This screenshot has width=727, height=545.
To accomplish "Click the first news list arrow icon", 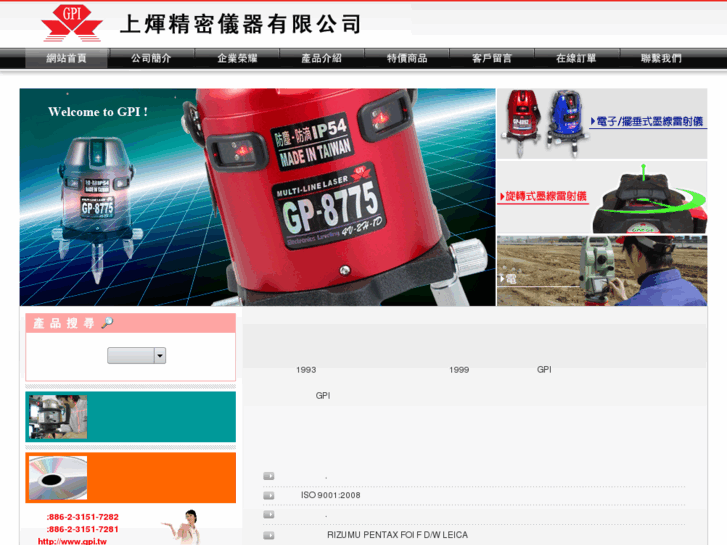I will [269, 476].
